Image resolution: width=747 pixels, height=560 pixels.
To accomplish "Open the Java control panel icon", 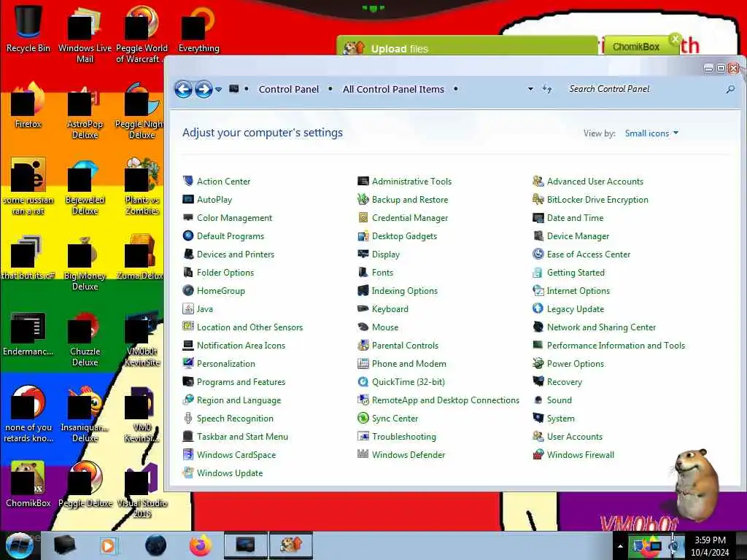I will [188, 308].
